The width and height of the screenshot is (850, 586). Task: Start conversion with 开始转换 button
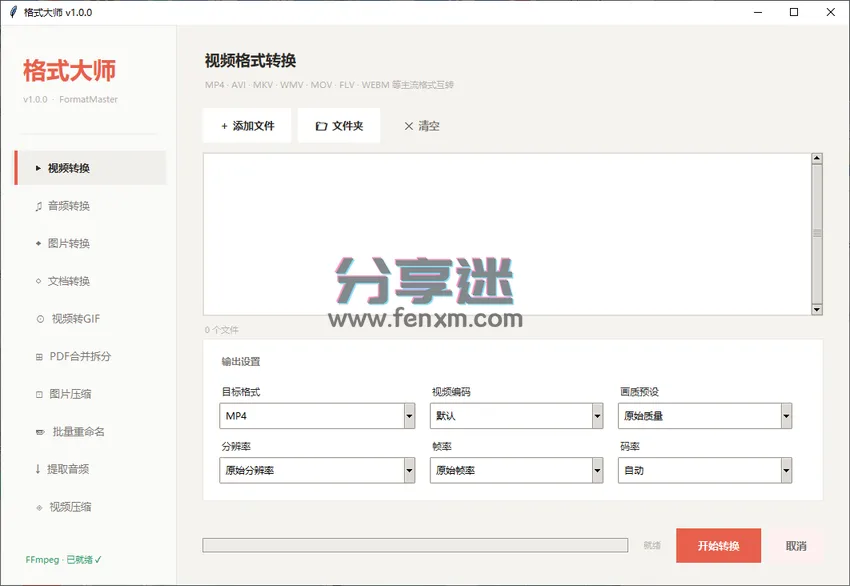(x=718, y=546)
